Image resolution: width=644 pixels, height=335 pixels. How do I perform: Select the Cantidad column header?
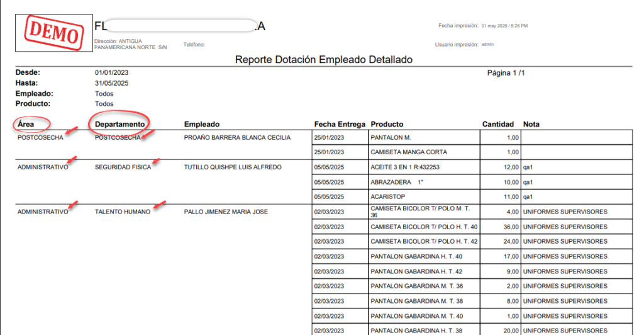coord(498,124)
